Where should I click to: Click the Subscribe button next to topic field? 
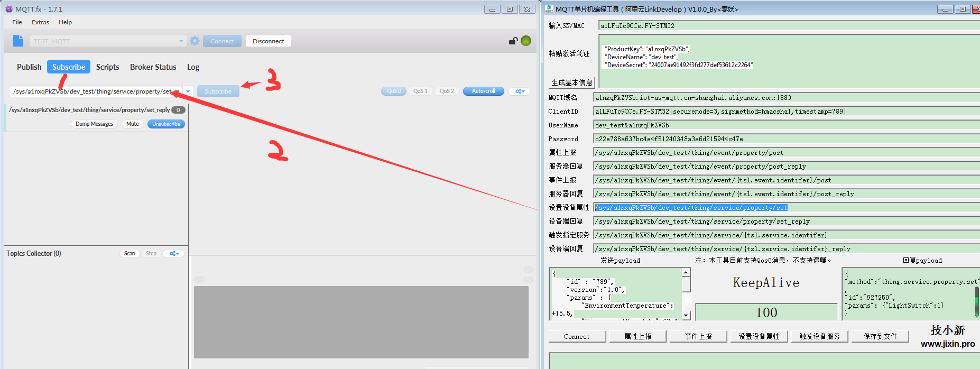click(x=218, y=91)
